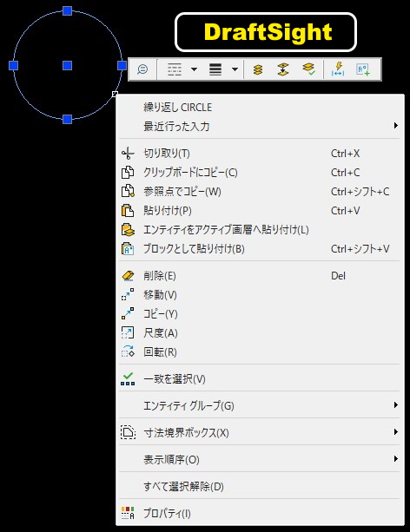Click the scissors cut icon

[x=128, y=154]
